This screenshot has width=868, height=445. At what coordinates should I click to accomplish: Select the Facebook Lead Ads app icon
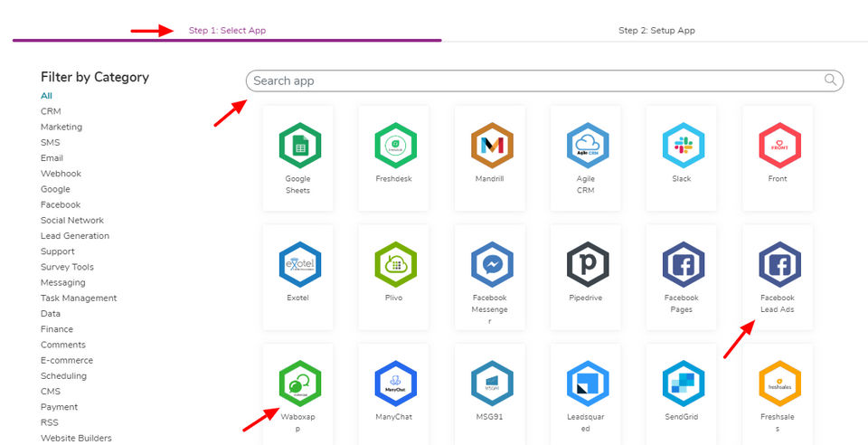pyautogui.click(x=779, y=264)
